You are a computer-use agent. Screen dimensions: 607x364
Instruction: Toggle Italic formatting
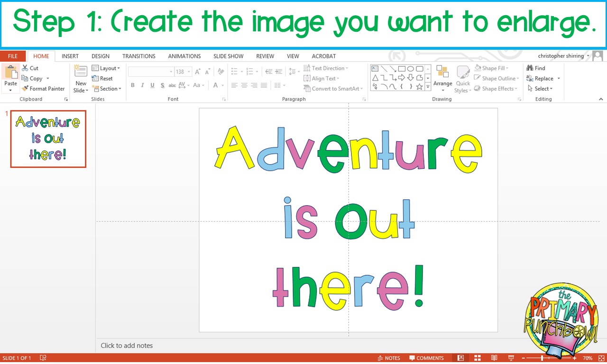[142, 85]
